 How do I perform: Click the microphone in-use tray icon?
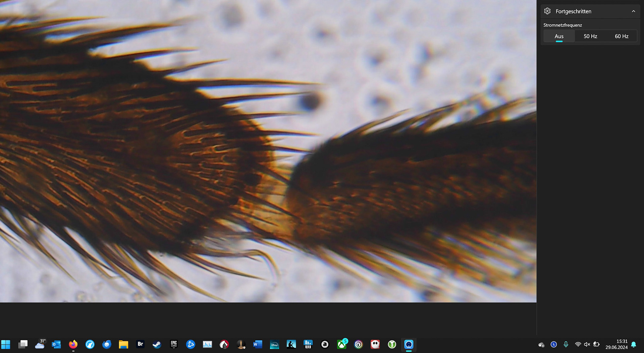pos(566,344)
